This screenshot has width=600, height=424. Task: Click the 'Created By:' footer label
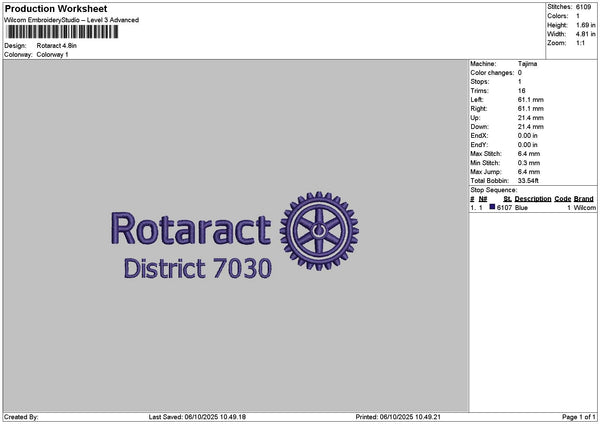click(x=21, y=417)
